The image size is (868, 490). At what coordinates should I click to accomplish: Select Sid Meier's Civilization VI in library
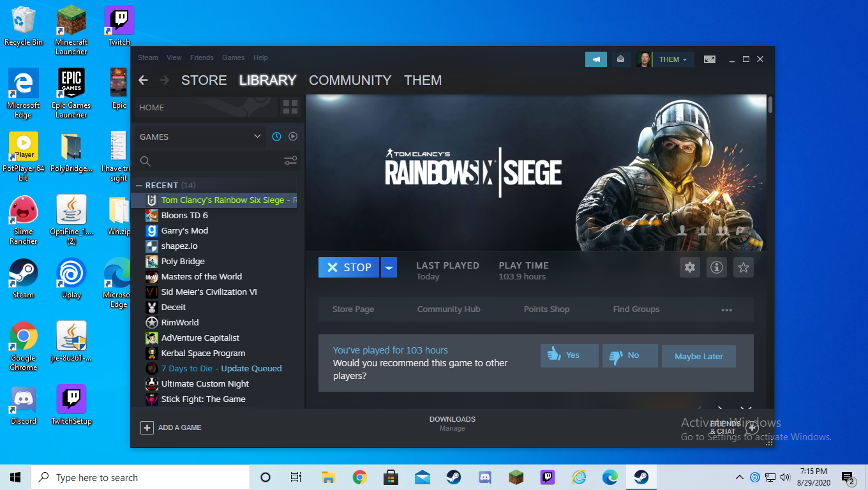tap(214, 292)
